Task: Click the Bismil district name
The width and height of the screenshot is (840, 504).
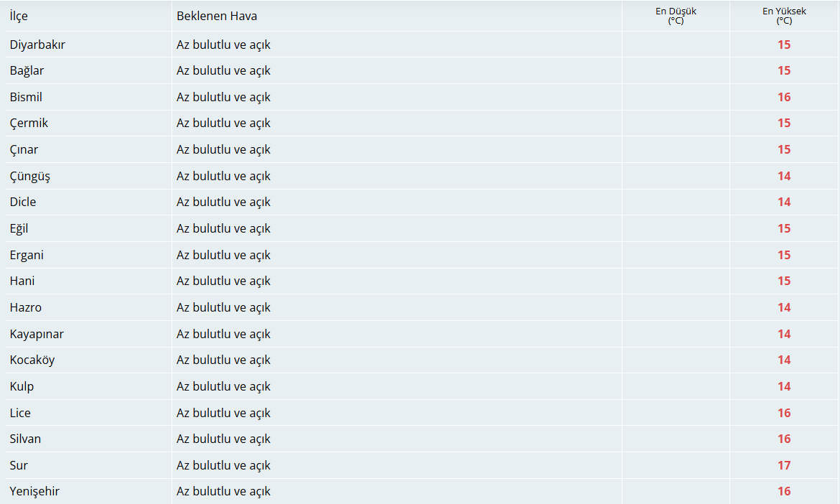Action: click(x=26, y=97)
